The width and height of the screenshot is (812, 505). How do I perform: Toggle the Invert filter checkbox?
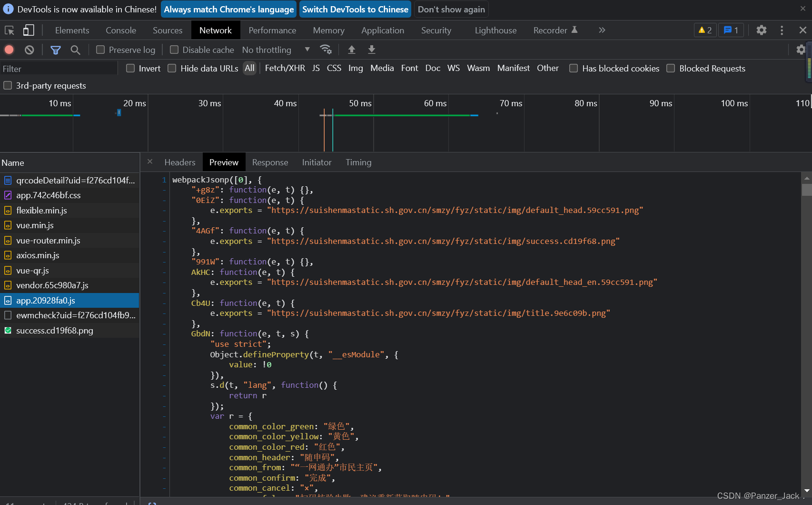(130, 68)
